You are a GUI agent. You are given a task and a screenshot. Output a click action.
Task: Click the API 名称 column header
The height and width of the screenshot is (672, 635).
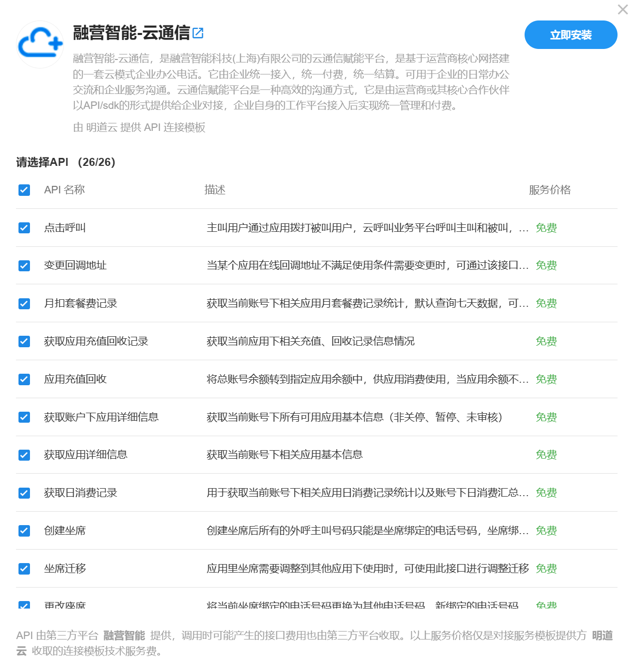[x=64, y=190]
